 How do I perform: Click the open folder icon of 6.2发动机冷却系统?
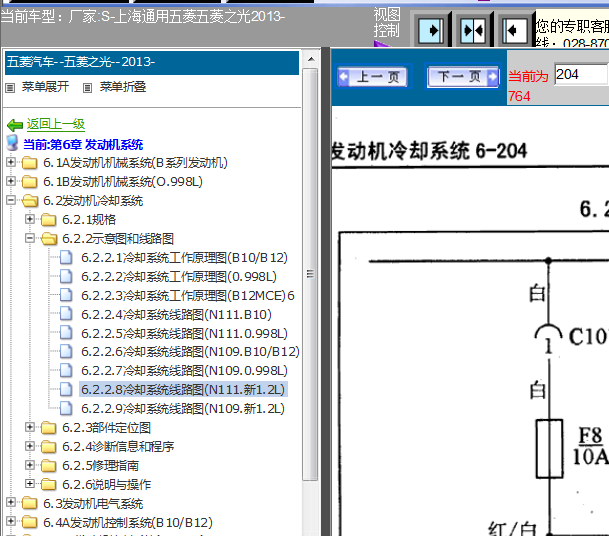pyautogui.click(x=30, y=200)
